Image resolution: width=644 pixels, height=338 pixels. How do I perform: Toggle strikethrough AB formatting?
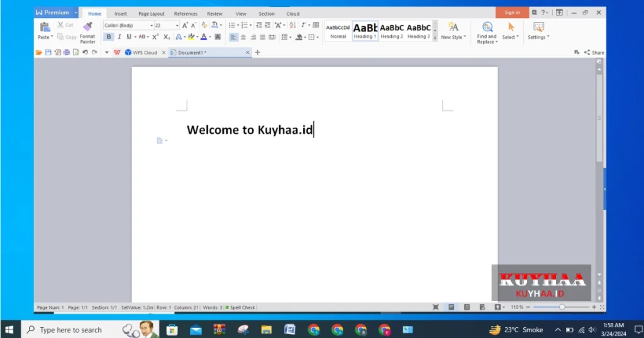pos(142,37)
